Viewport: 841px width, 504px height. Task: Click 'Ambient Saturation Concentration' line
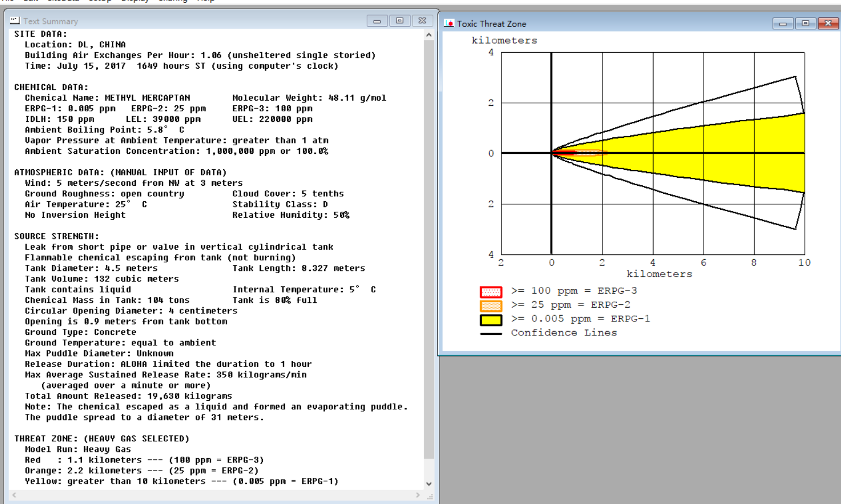pos(176,151)
